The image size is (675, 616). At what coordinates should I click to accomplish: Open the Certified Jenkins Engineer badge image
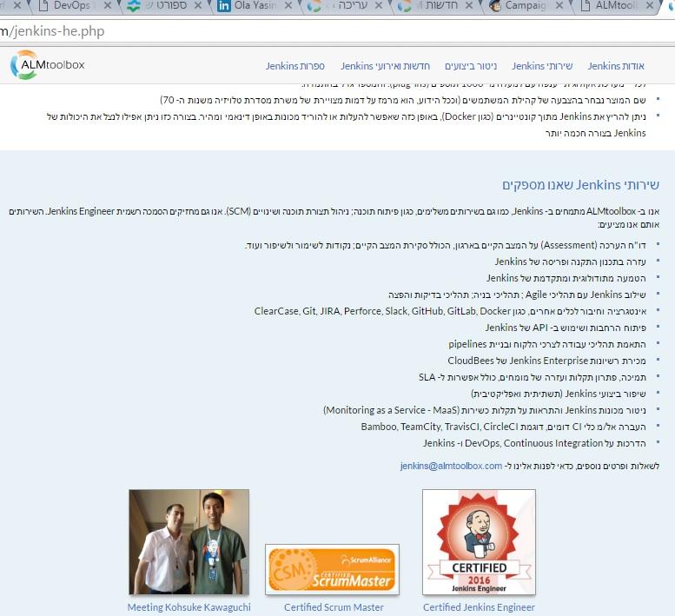click(479, 542)
